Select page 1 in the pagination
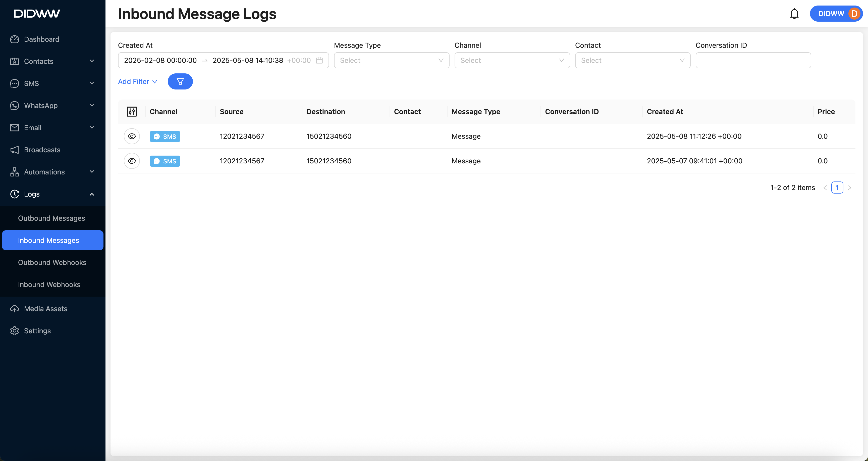868x461 pixels. 837,188
